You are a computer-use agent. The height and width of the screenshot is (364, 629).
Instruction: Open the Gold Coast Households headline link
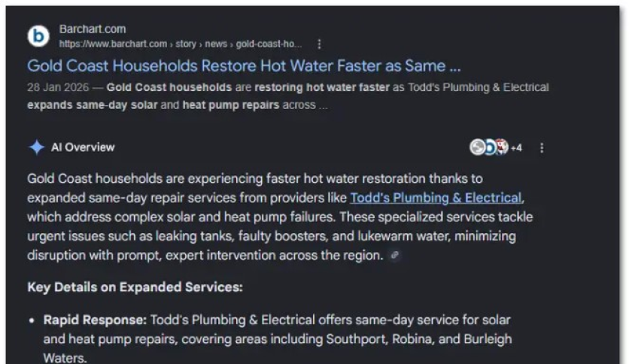coord(244,65)
